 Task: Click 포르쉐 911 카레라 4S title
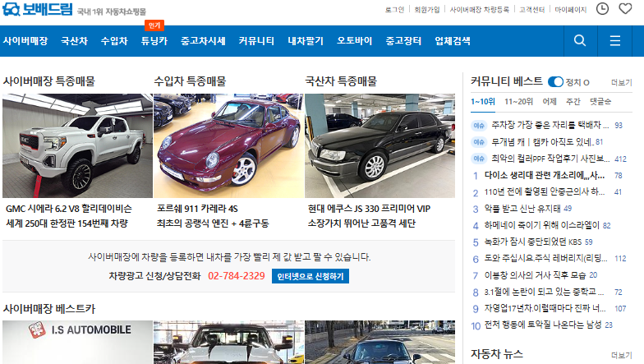[197, 209]
